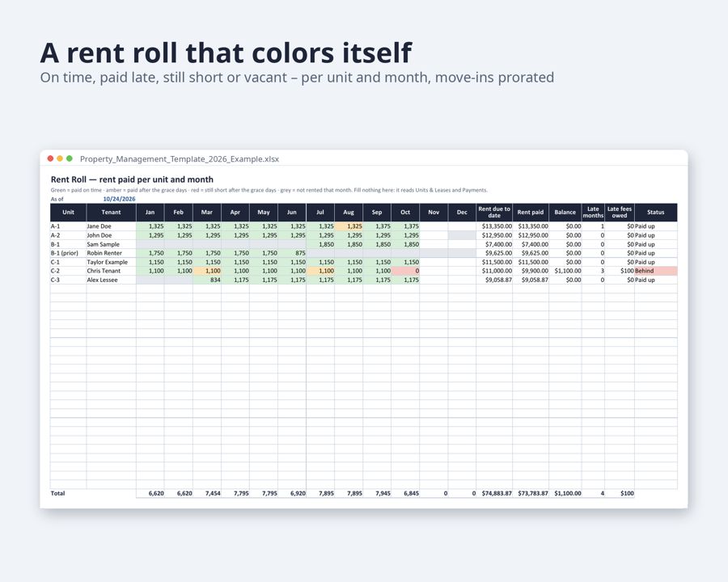Click the Dec column header
728x582 pixels.
point(462,212)
